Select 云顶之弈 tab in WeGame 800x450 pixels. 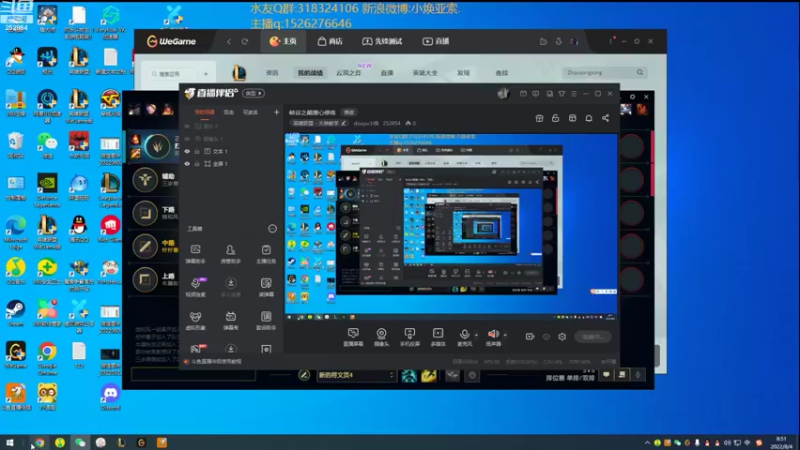pos(349,73)
